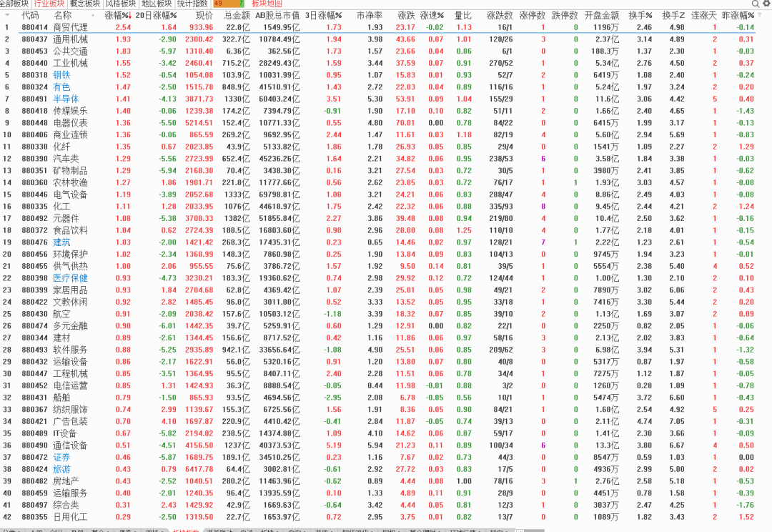Select the 汽车类 row name

(66, 159)
